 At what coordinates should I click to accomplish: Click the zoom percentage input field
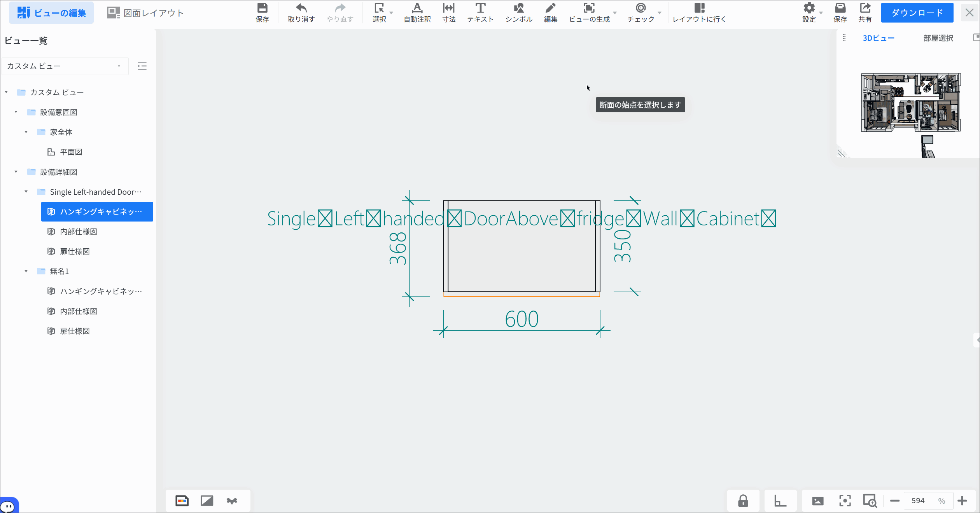point(928,501)
